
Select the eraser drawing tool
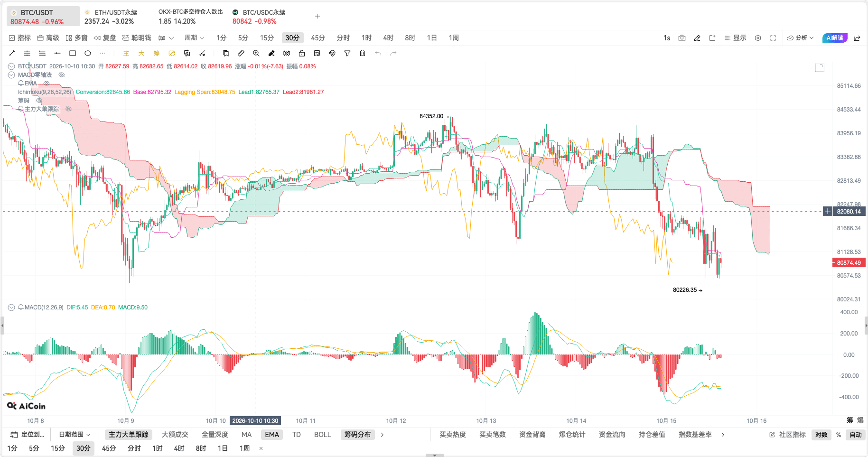click(271, 53)
